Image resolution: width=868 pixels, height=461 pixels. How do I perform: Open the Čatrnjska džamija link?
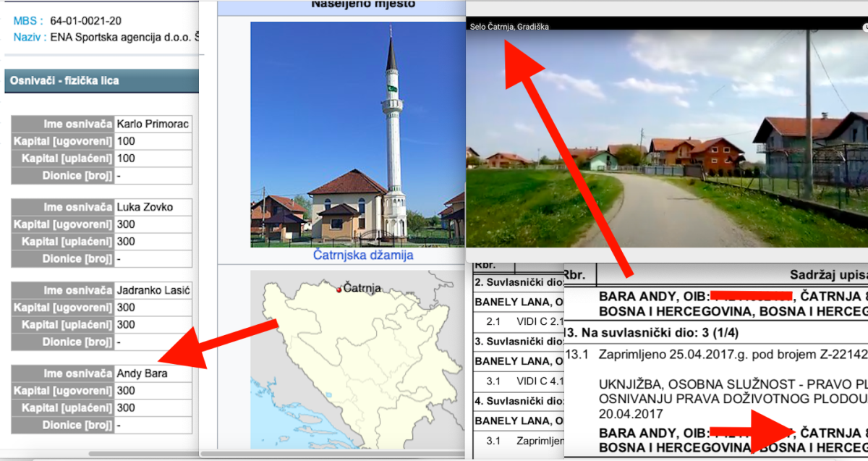coord(363,255)
